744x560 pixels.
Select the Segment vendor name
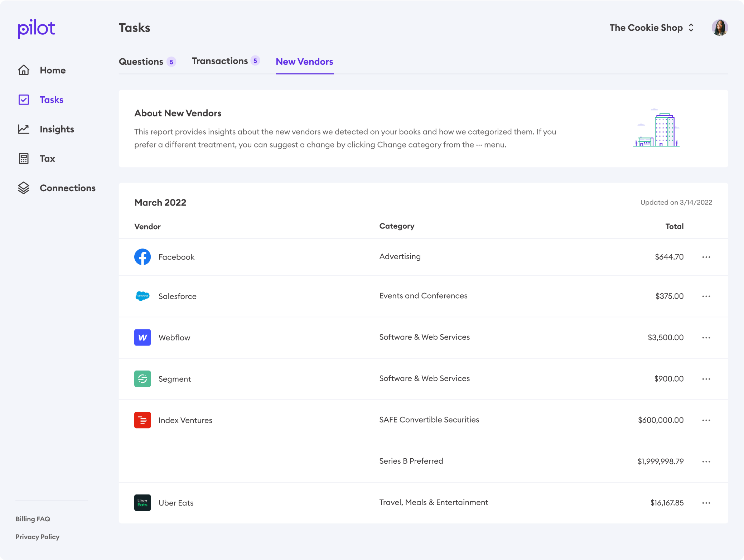coord(175,379)
